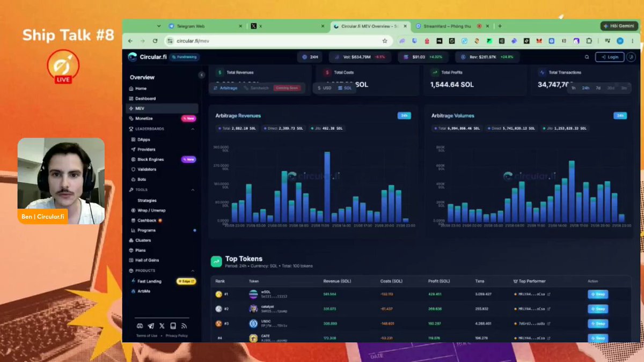The height and width of the screenshot is (362, 644).
Task: Open the browser tab search dropdown
Action: coord(159,26)
